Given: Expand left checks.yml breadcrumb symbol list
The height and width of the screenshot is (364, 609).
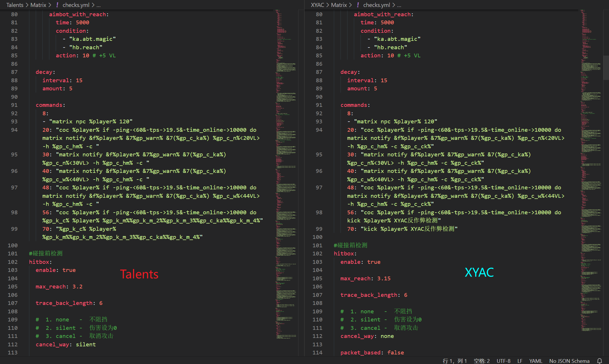Looking at the screenshot, I should (x=76, y=5).
